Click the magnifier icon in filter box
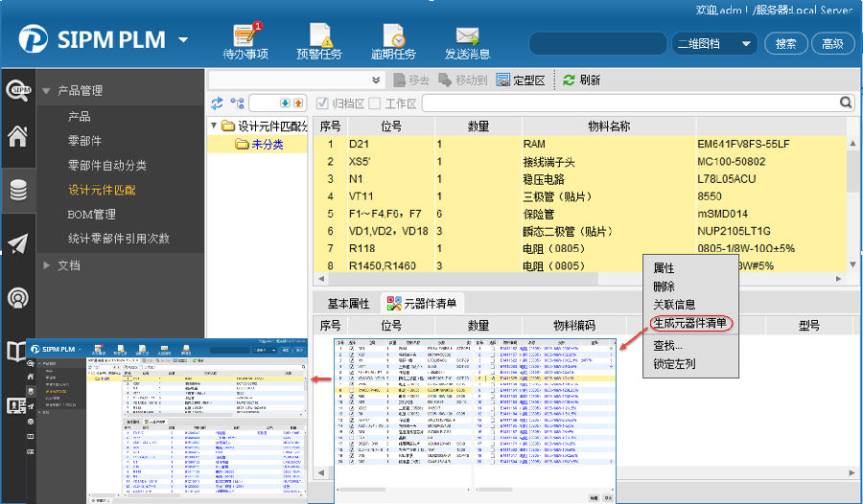Viewport: 863px width, 504px height. point(847,103)
